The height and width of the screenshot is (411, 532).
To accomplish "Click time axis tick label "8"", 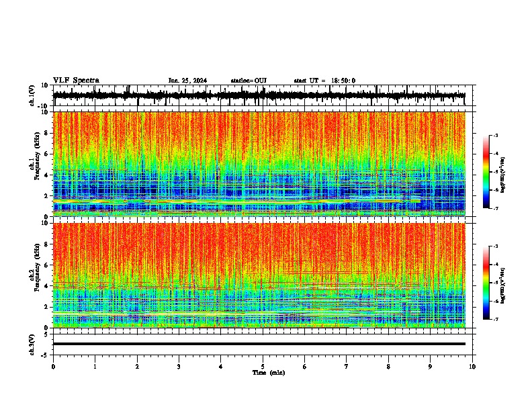I will coord(388,367).
